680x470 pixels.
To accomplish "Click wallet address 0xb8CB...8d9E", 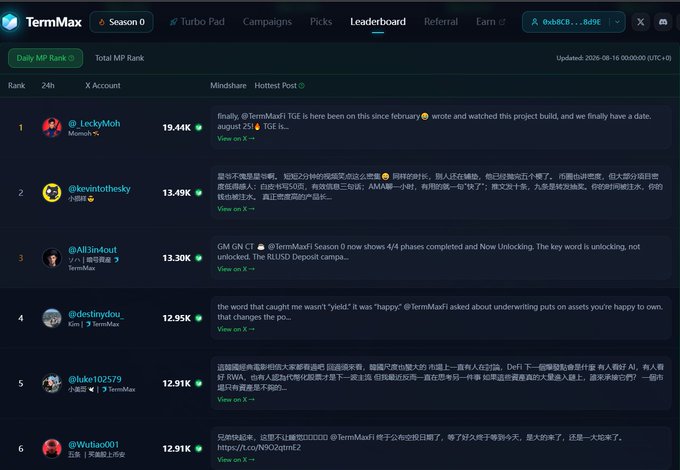I will 572,22.
